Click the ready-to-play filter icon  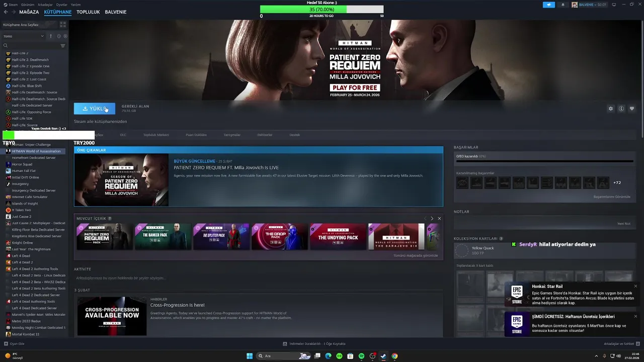[65, 36]
